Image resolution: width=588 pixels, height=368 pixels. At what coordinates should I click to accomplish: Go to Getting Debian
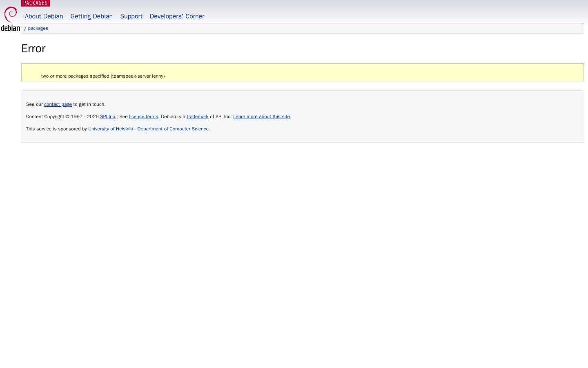(91, 16)
